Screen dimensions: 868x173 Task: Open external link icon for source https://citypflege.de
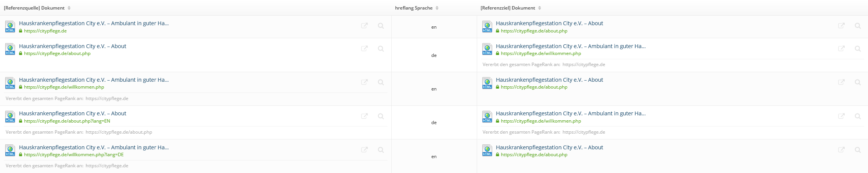[x=365, y=26]
